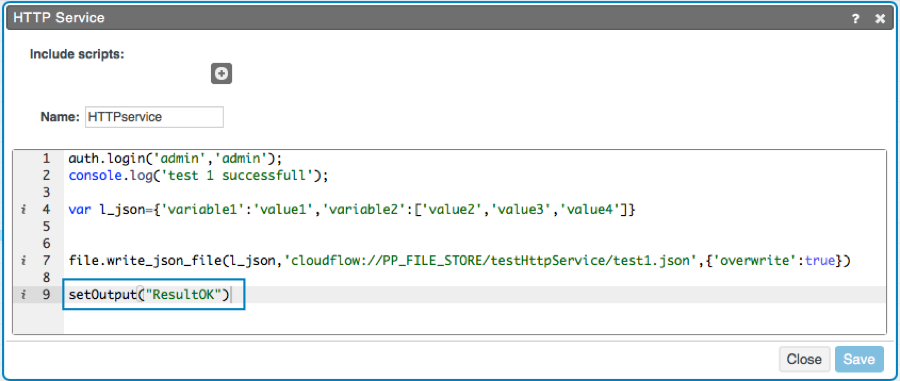Click the info marker on line 4
Image resolution: width=900 pixels, height=381 pixels.
coord(24,210)
